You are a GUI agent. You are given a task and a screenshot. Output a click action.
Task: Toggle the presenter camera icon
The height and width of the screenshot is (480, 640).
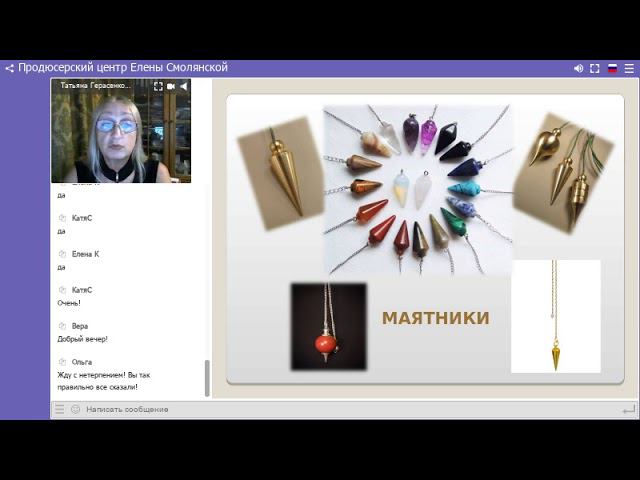coord(171,86)
